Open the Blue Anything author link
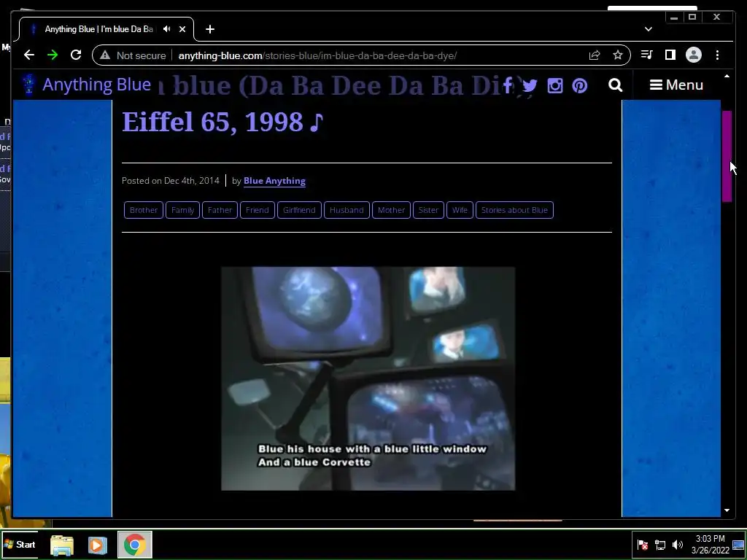The width and height of the screenshot is (747, 560). (x=274, y=181)
